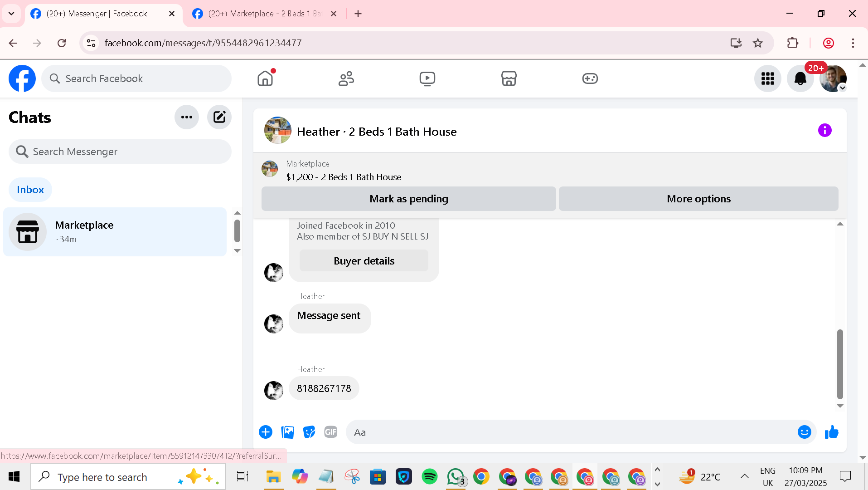Bookmark this page with the star
The height and width of the screenshot is (490, 868).
coord(758,43)
